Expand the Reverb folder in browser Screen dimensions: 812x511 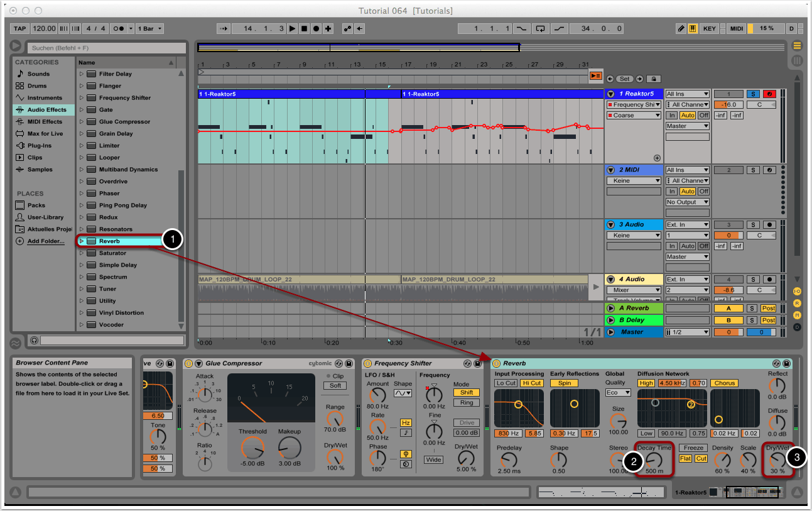click(82, 241)
